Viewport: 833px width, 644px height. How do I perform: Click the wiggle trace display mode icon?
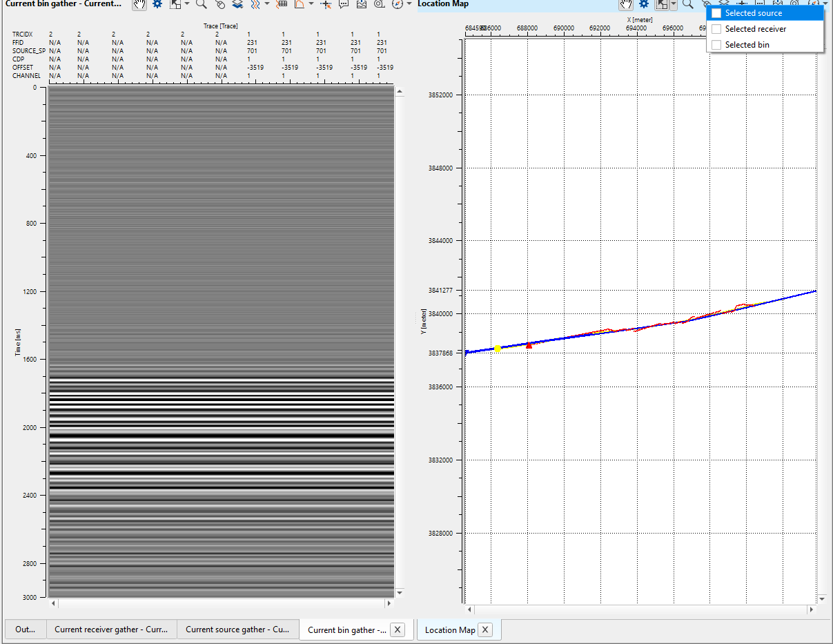(x=254, y=4)
